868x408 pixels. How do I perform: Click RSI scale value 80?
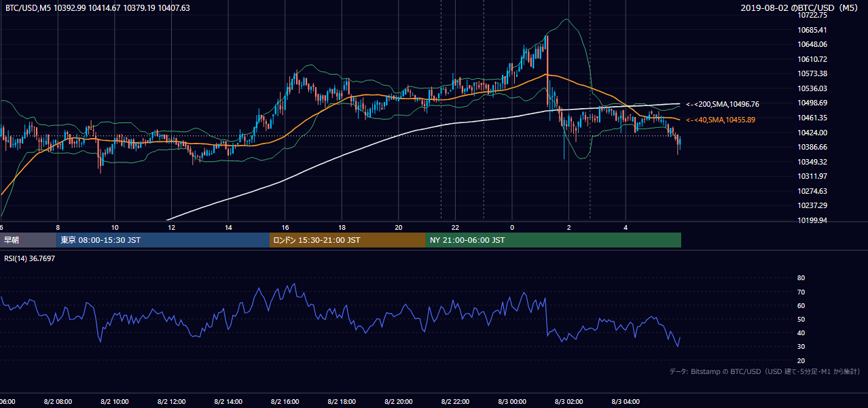801,278
